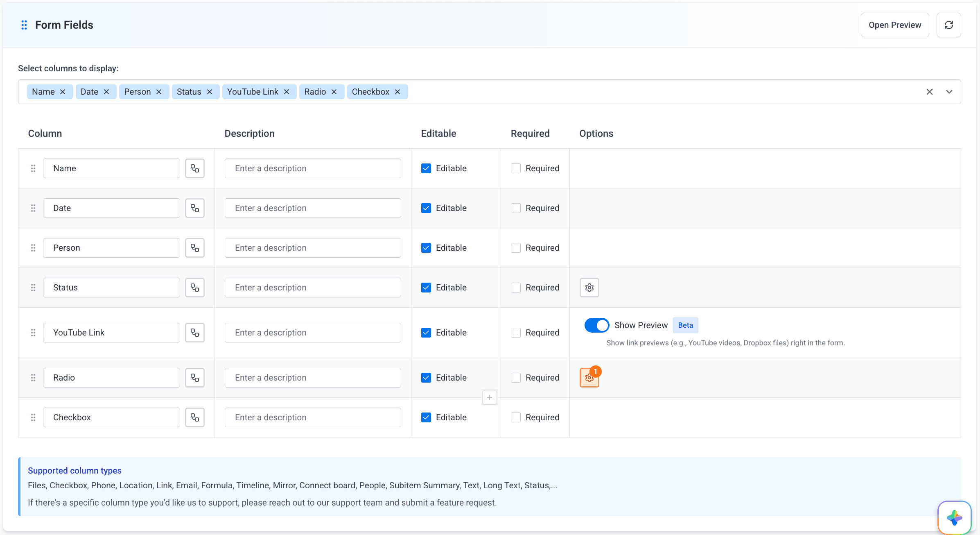Click the drag handle of Checkbox row
Screen dimensions: 980x535
(x=33, y=417)
